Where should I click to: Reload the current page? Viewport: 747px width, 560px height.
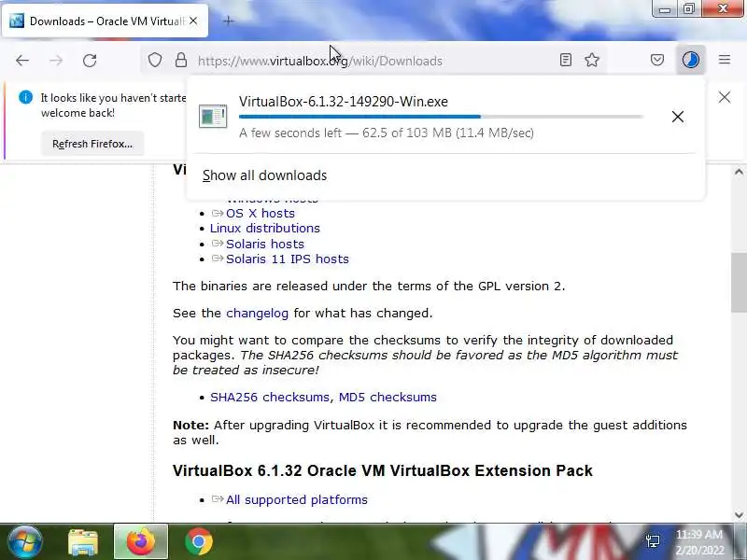click(x=90, y=61)
